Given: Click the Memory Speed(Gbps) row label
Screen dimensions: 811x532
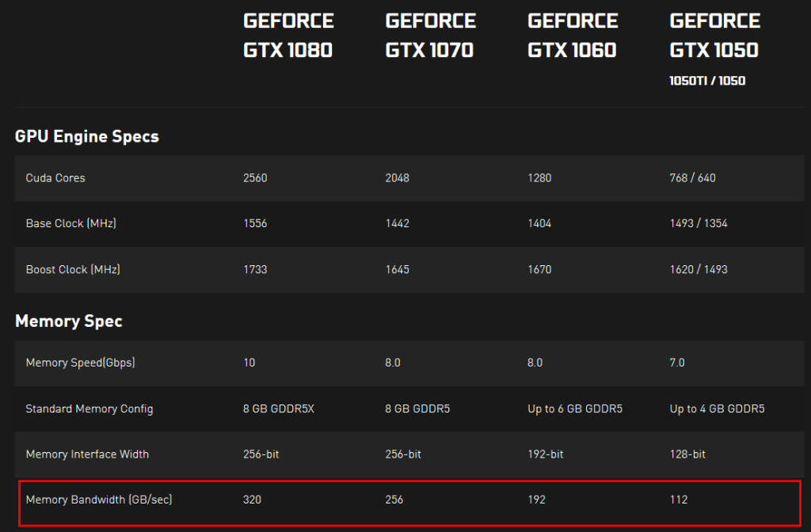Looking at the screenshot, I should [x=80, y=363].
